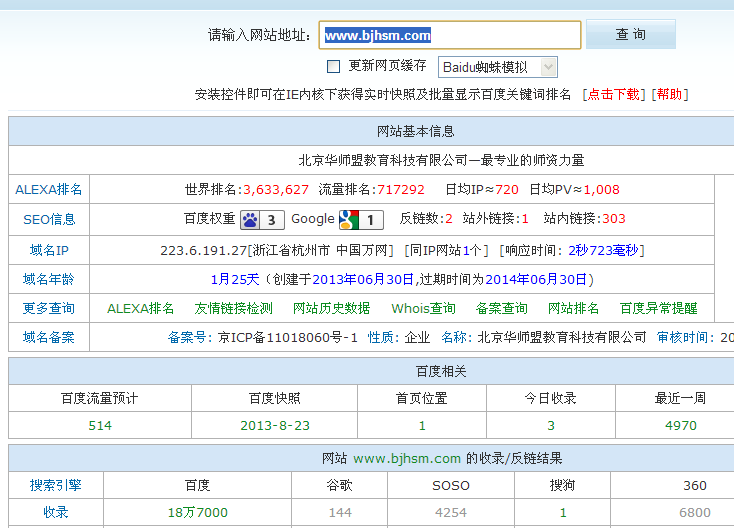Click 最近一周 value 4970
Image resolution: width=734 pixels, height=528 pixels.
[681, 425]
